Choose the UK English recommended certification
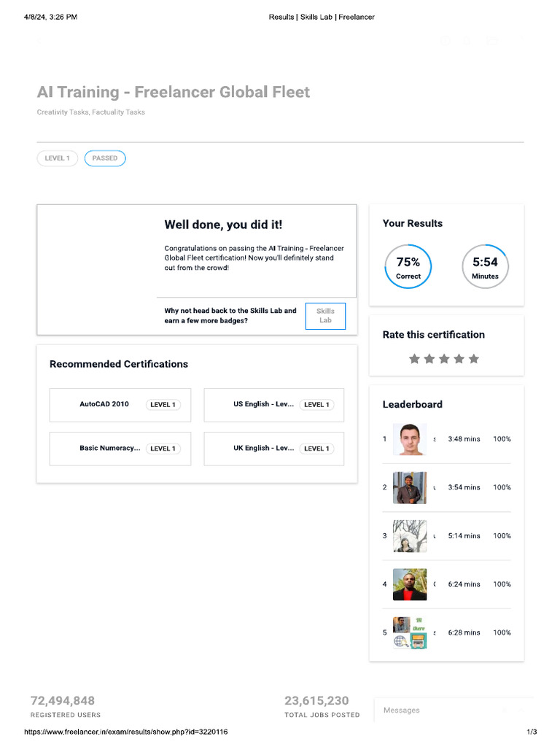The height and width of the screenshot is (747, 560). point(274,449)
